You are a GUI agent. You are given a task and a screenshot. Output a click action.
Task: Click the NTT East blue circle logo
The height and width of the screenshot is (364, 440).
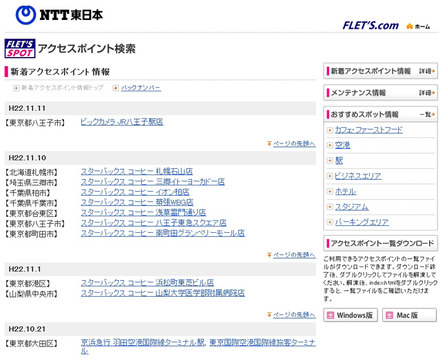tap(26, 15)
